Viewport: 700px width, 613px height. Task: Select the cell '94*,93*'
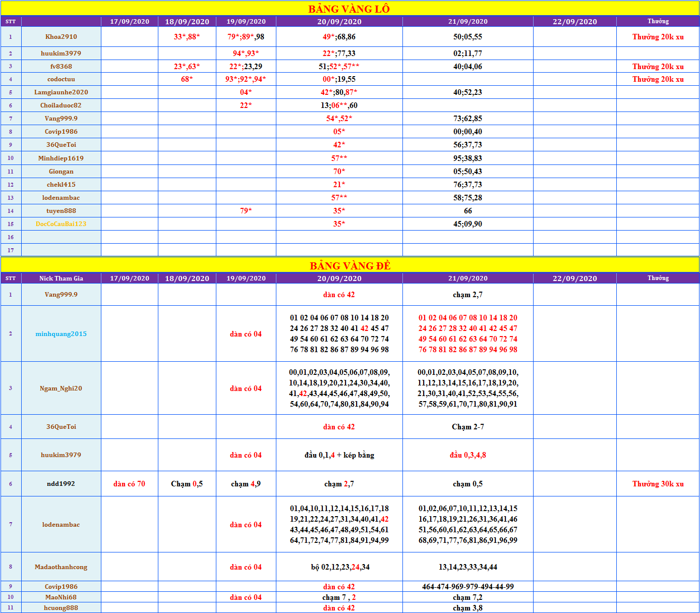click(x=246, y=53)
